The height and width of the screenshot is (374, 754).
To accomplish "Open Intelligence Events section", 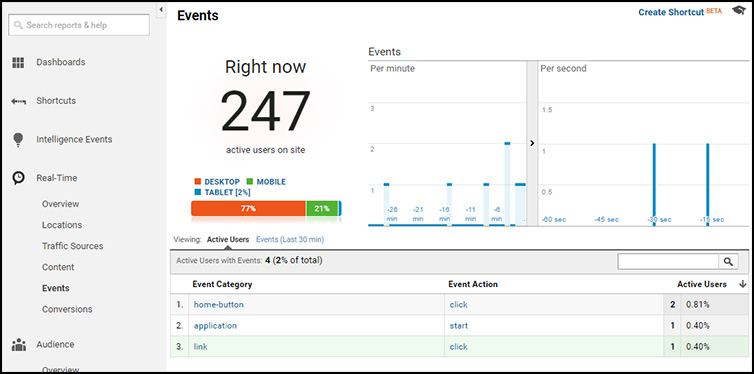I will tap(74, 139).
